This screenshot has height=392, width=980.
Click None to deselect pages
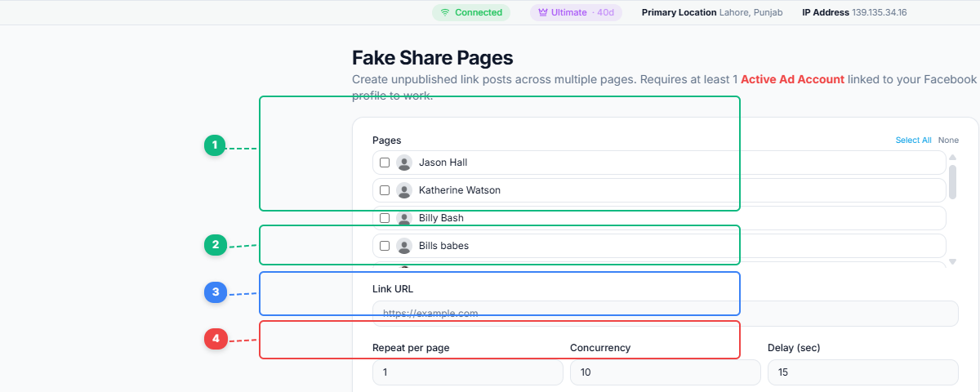[x=948, y=140]
